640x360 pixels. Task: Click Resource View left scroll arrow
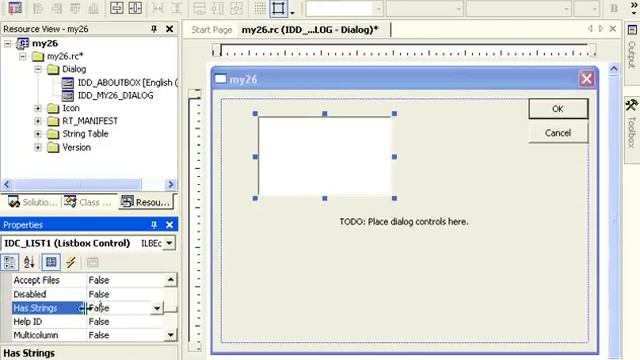(7, 184)
